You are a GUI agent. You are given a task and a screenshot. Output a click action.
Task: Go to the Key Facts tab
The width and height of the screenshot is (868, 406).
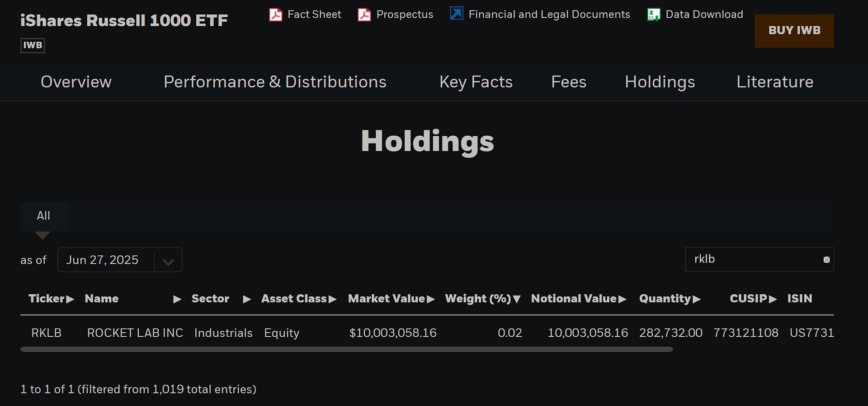(476, 82)
